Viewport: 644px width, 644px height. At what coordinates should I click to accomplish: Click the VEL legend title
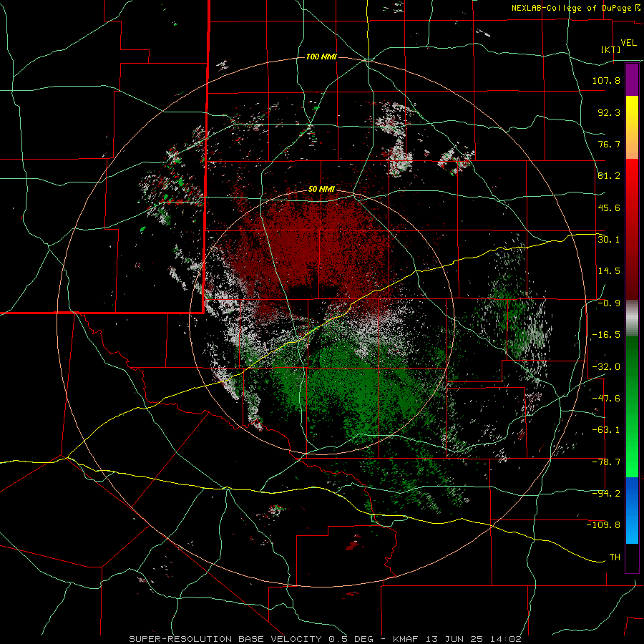click(628, 43)
